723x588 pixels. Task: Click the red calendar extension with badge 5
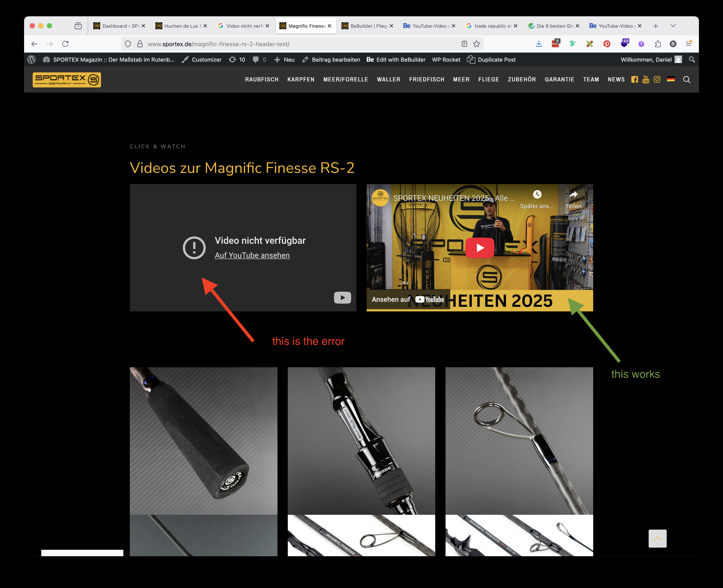click(556, 43)
